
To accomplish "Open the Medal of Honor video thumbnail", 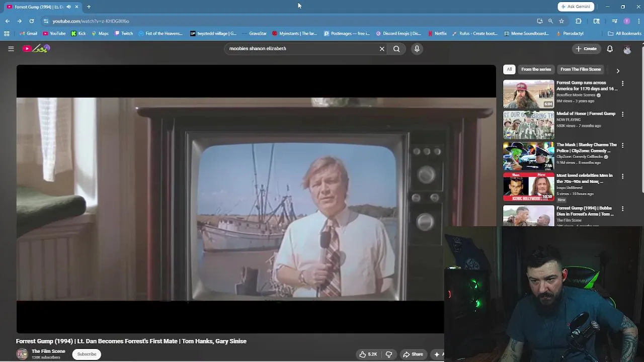I will [x=528, y=125].
